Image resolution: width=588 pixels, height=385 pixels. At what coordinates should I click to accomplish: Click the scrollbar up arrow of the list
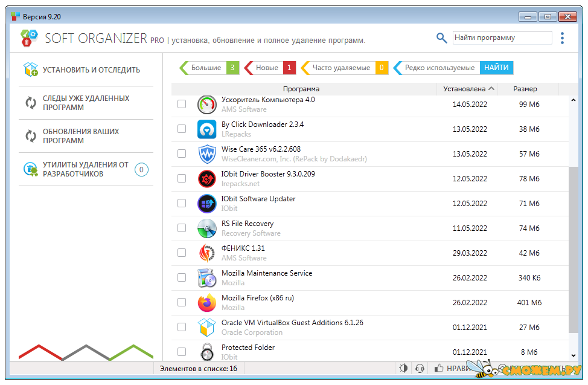(573, 100)
